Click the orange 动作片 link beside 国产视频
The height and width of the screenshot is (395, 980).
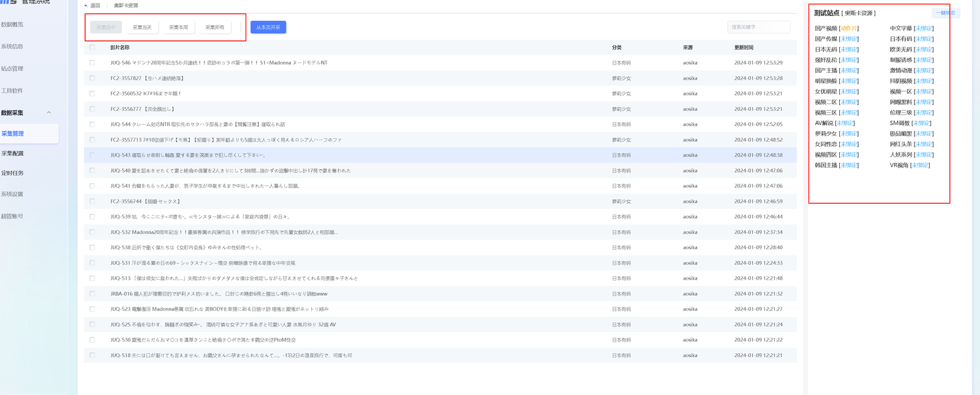pos(849,28)
